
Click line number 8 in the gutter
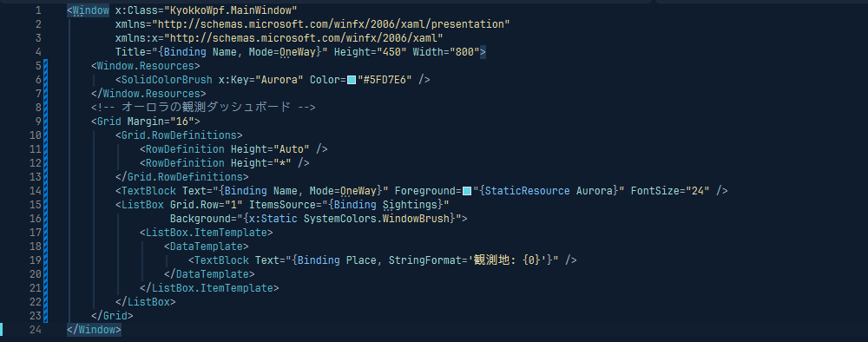(37, 108)
